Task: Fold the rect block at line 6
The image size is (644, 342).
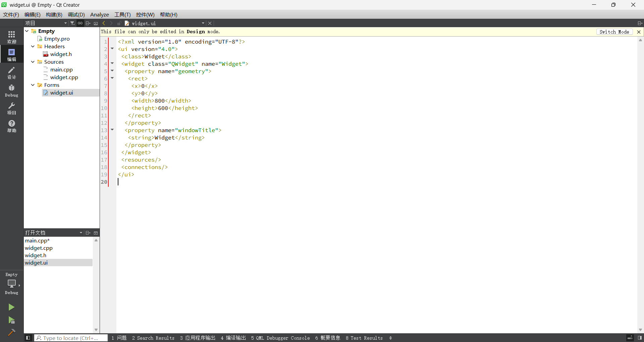Action: pyautogui.click(x=112, y=78)
